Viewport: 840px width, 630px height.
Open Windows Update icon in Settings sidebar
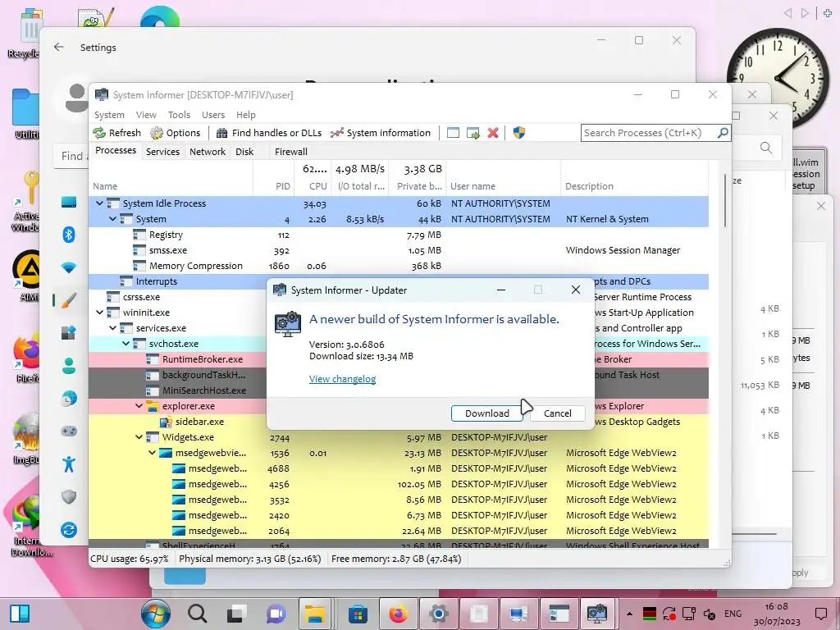69,530
